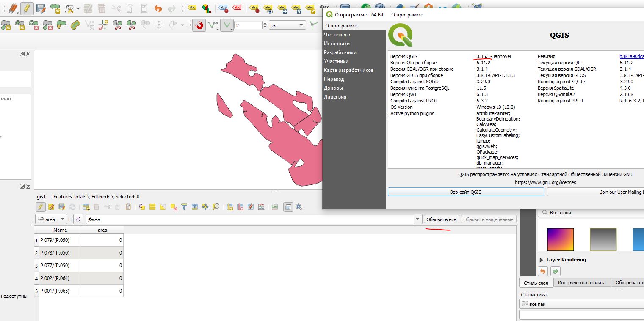
Task: Click the filter funnel icon in attribute table
Action: click(x=184, y=207)
